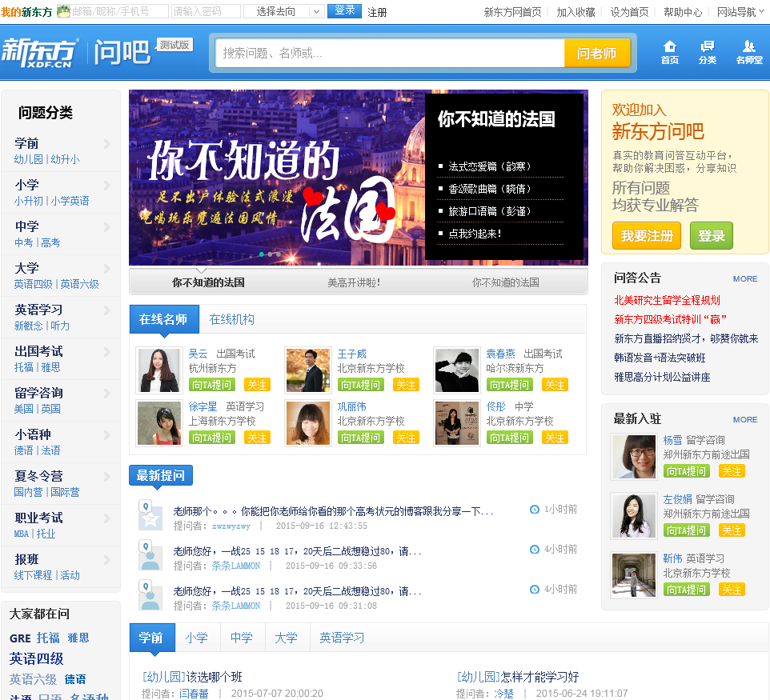Screen dimensions: 770x700
Task: Click the 新东方 XDF.CN logo
Action: point(39,53)
